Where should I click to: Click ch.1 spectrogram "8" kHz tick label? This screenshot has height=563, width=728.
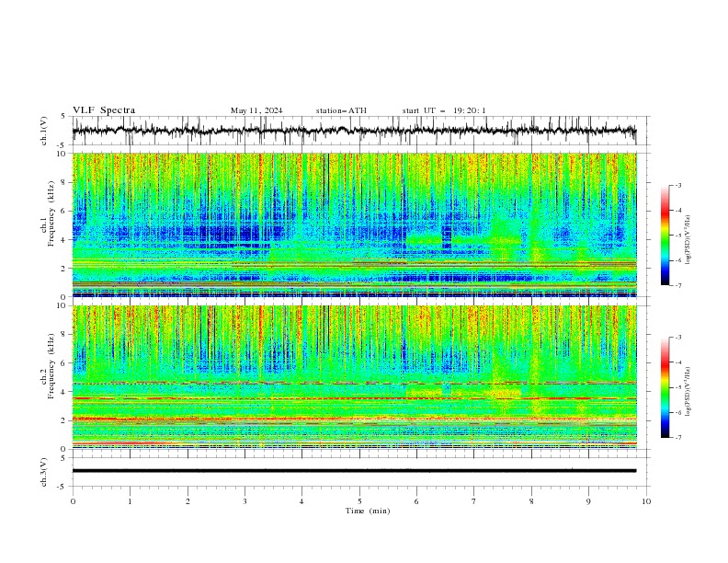[x=64, y=182]
